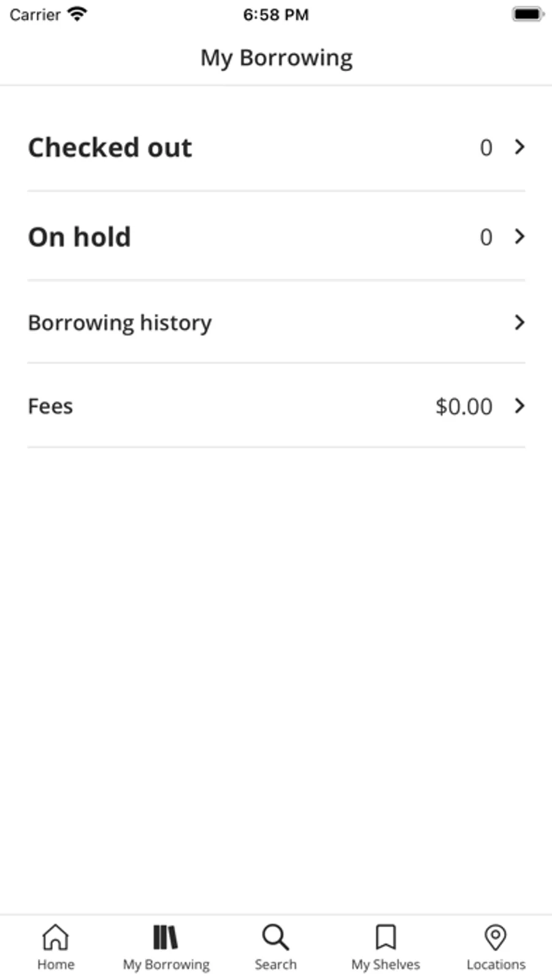
Task: Tap the My Shelves bookmark icon
Action: [x=386, y=937]
